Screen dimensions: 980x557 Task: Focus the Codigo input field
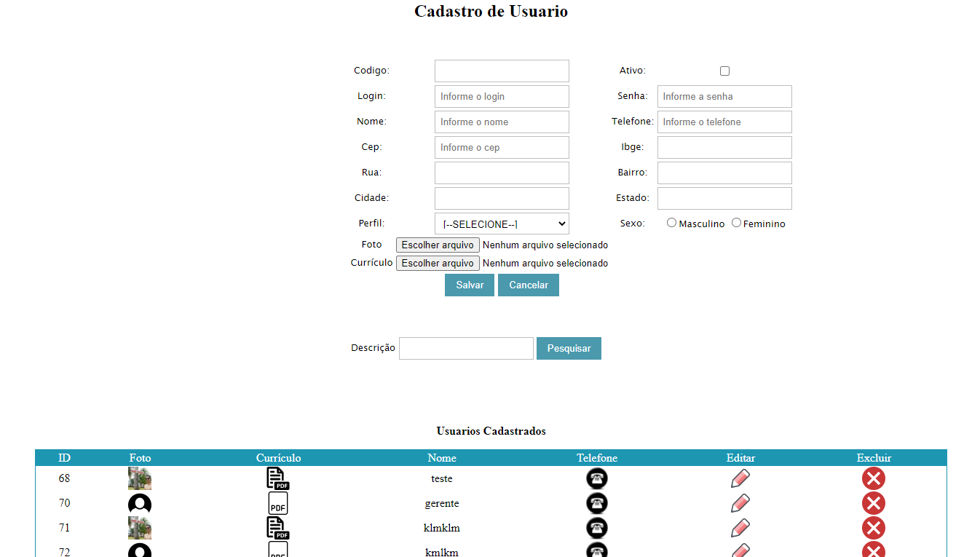coord(502,71)
